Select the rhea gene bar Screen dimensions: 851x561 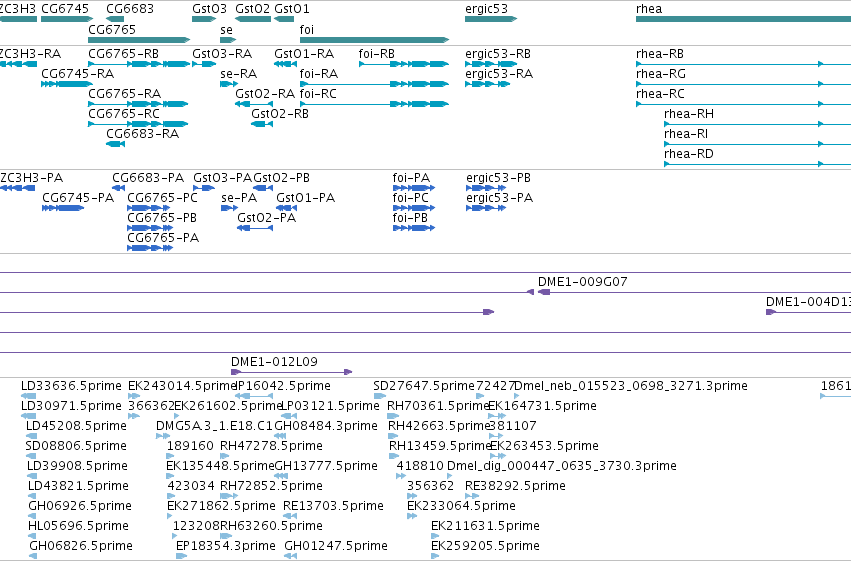pos(743,19)
